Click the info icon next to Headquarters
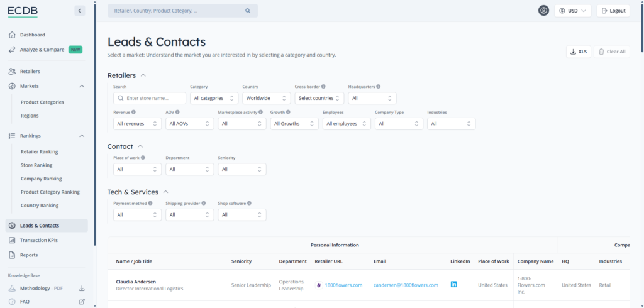The width and height of the screenshot is (644, 308). point(379,87)
